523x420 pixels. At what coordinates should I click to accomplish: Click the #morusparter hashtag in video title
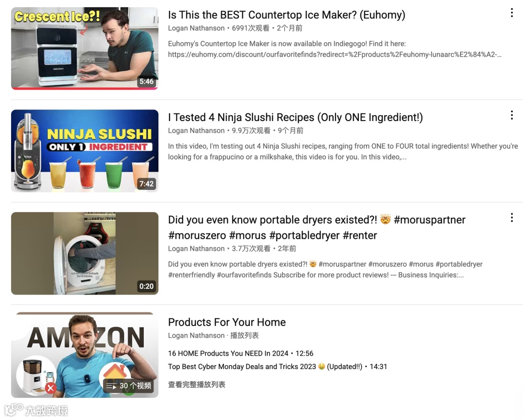point(429,220)
